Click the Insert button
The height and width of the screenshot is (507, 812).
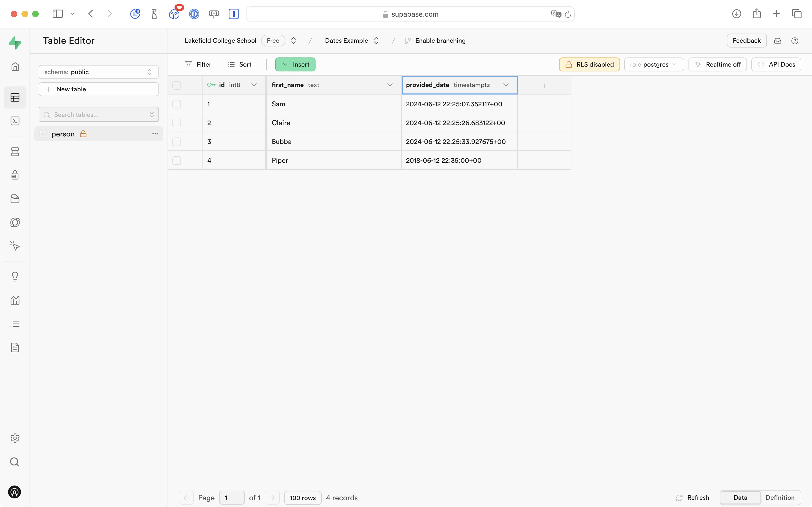[x=295, y=64]
